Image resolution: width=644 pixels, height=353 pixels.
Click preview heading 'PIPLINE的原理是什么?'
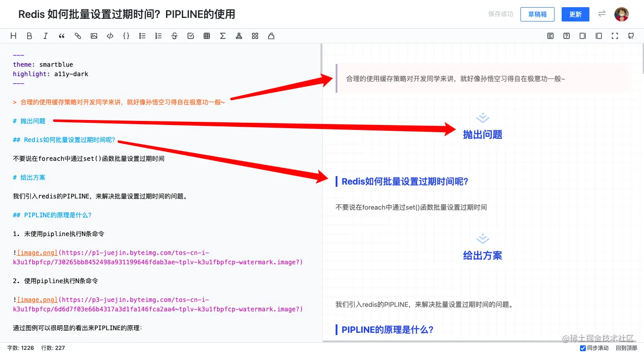point(388,330)
